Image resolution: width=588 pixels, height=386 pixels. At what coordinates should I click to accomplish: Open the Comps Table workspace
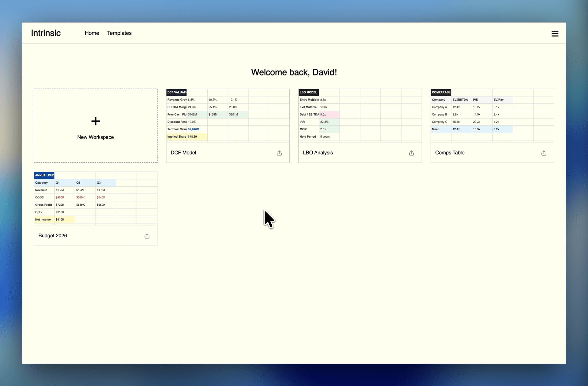tap(450, 152)
